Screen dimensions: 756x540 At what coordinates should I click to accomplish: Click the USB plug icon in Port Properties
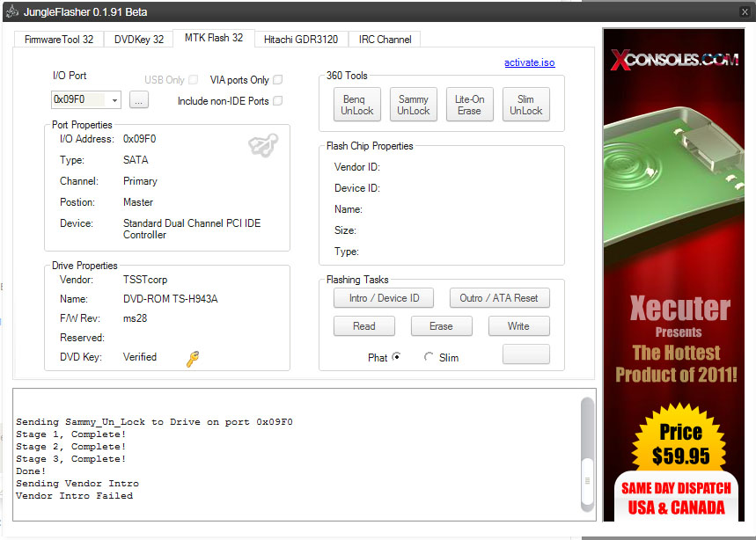[263, 144]
